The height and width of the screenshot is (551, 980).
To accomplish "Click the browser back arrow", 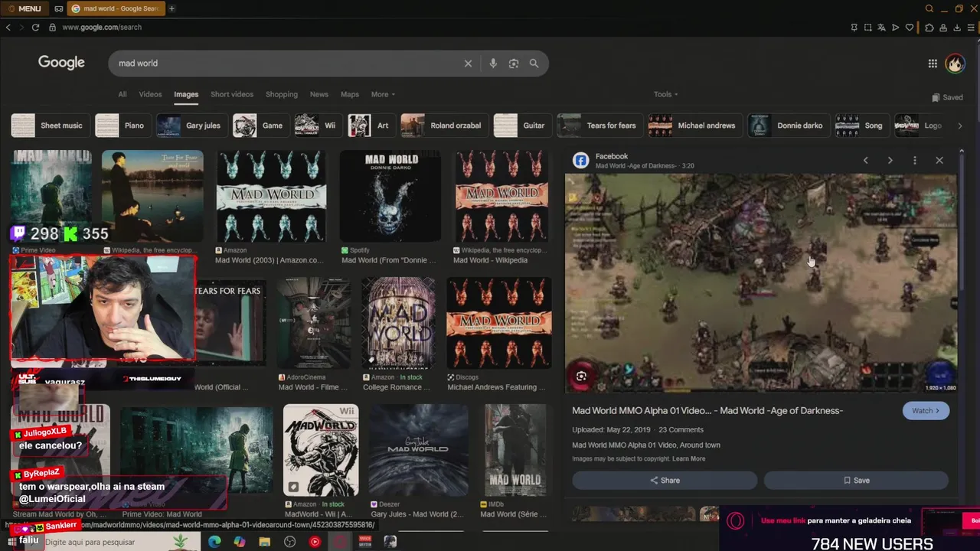I will click(8, 28).
